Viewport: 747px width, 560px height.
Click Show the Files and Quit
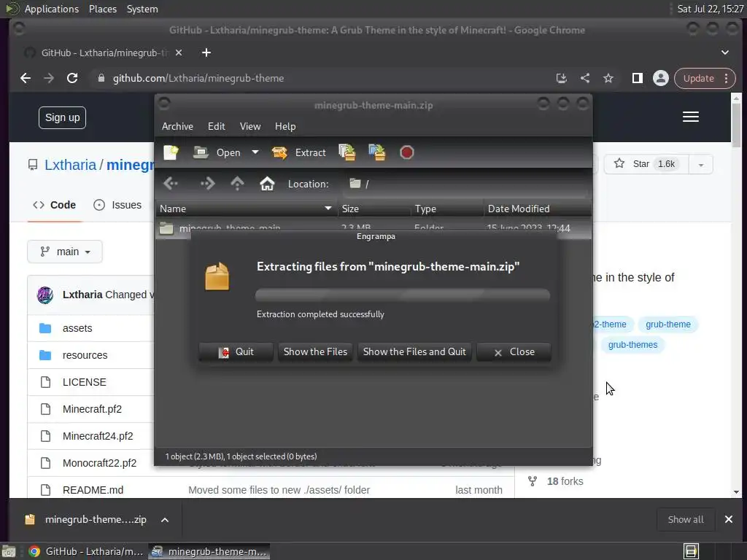click(x=414, y=352)
